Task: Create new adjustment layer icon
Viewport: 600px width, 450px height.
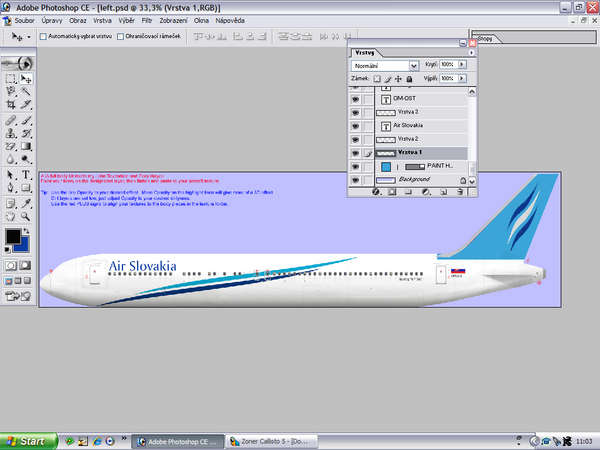Action: tap(426, 192)
